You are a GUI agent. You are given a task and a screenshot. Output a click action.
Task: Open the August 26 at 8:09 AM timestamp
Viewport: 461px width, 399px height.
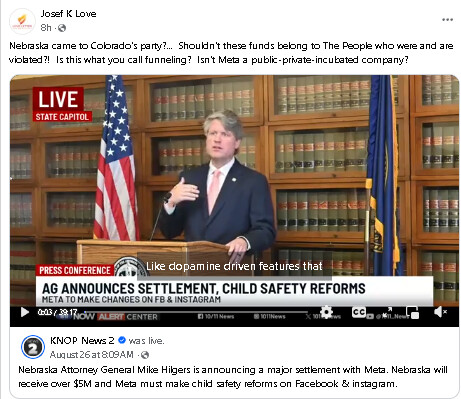point(92,355)
